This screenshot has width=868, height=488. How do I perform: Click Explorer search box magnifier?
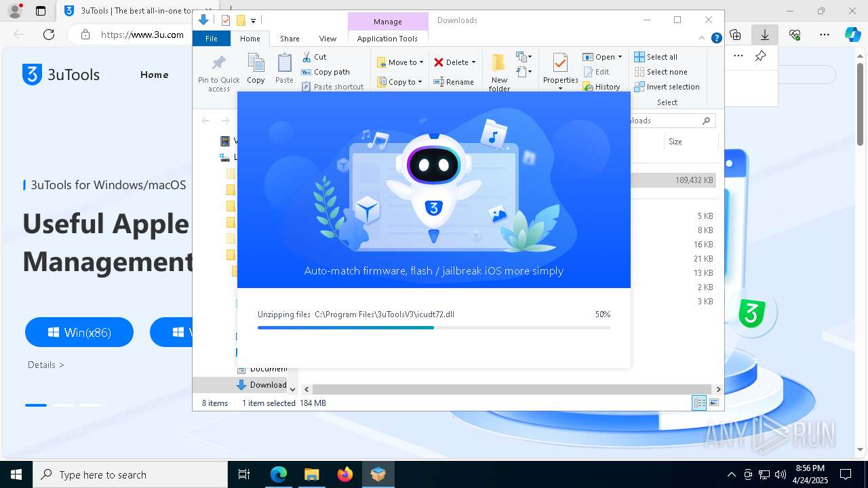tap(706, 121)
